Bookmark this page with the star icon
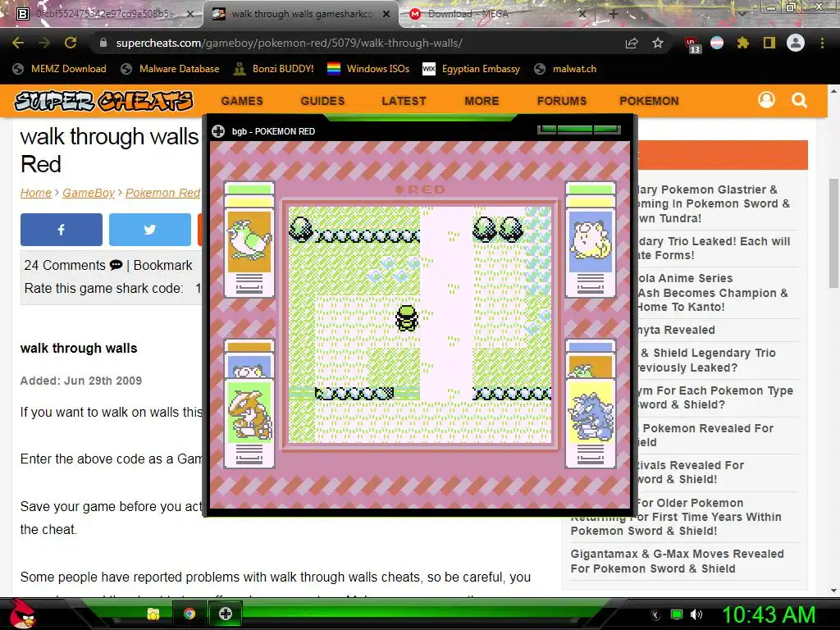The width and height of the screenshot is (840, 630). click(x=658, y=43)
